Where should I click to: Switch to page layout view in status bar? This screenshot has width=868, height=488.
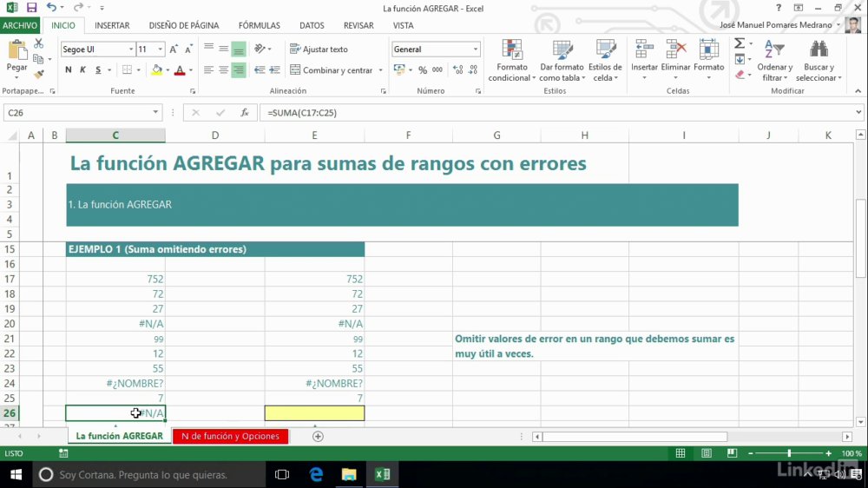click(x=707, y=453)
